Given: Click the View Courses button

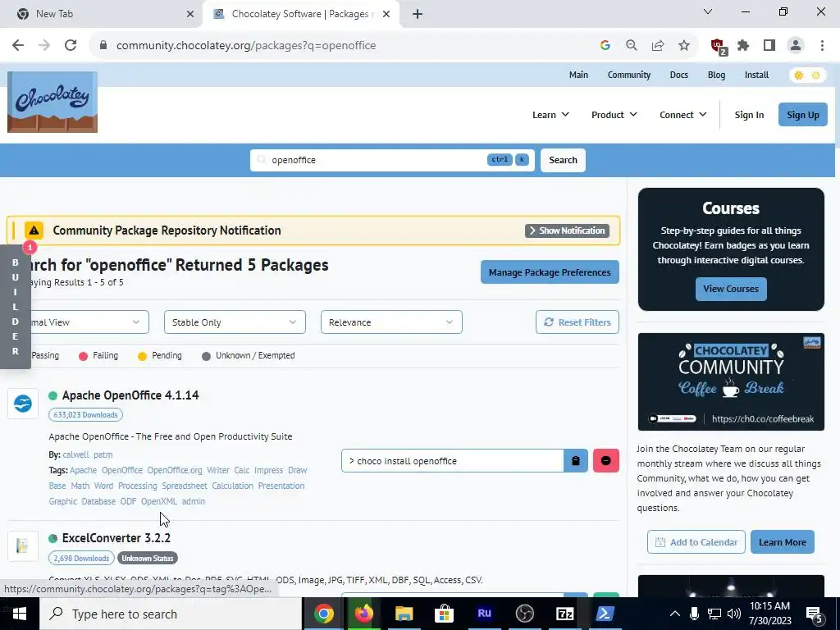Looking at the screenshot, I should [x=731, y=289].
